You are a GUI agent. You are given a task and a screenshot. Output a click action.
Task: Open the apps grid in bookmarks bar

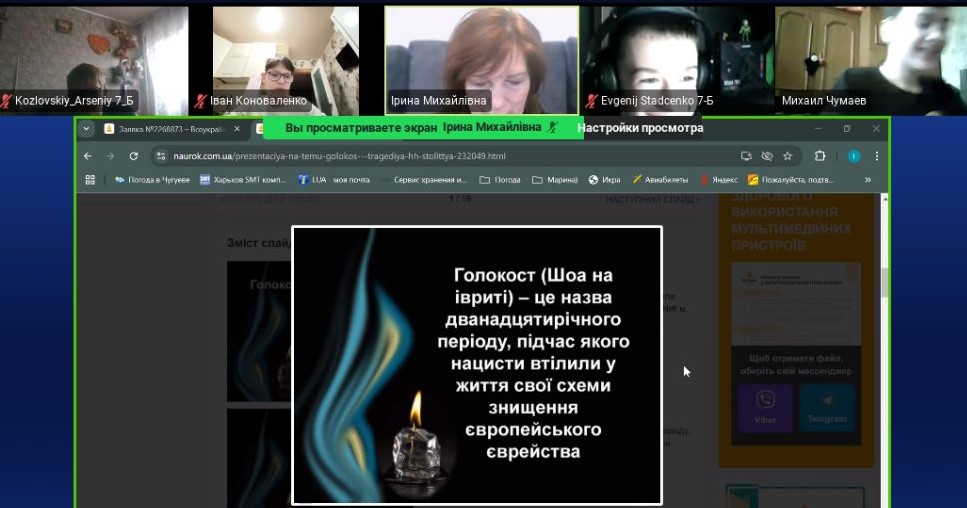(x=90, y=179)
